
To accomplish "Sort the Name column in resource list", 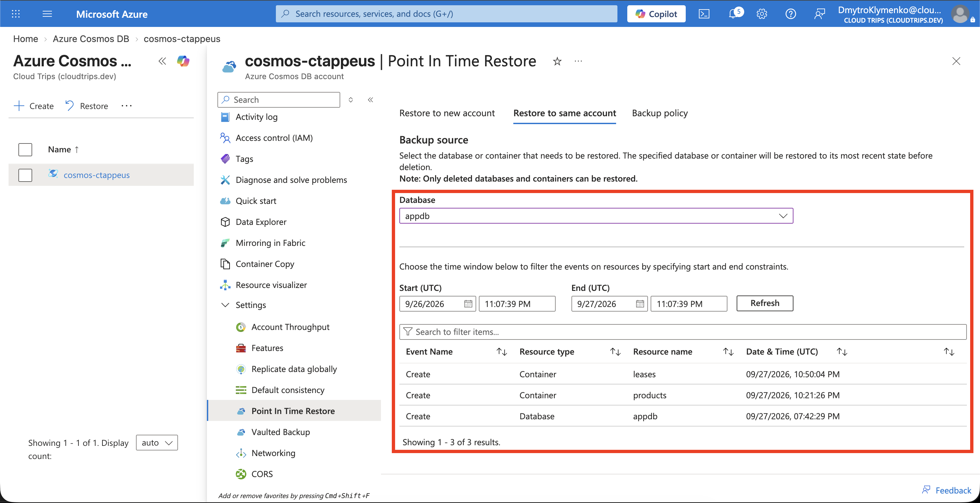I will point(63,149).
